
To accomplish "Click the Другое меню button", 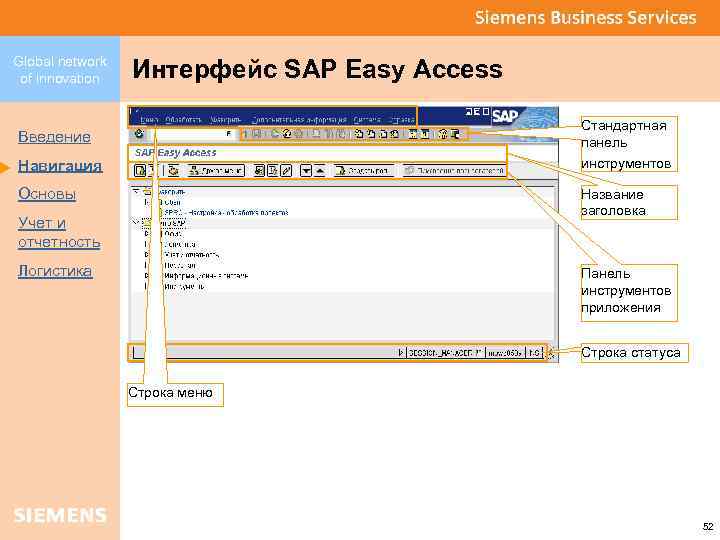I will click(x=216, y=171).
